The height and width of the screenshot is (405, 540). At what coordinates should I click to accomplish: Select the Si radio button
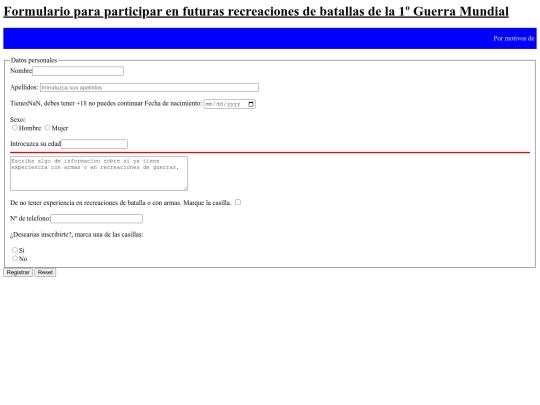click(15, 250)
